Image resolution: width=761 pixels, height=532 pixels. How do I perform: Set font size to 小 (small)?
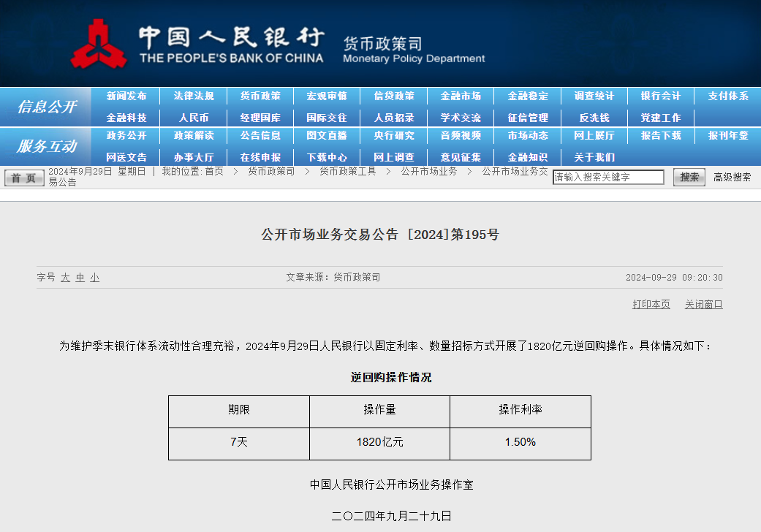click(x=94, y=278)
